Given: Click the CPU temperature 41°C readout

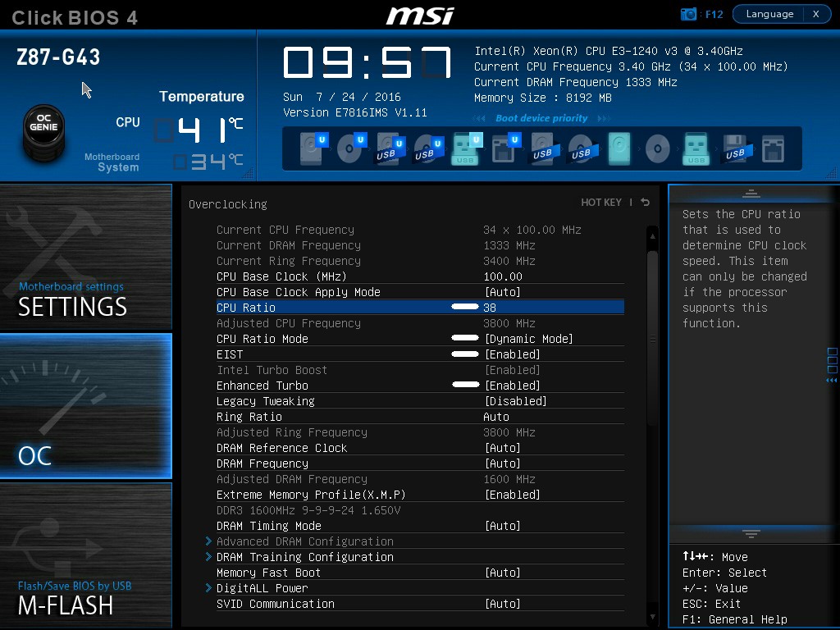Looking at the screenshot, I should pos(199,130).
